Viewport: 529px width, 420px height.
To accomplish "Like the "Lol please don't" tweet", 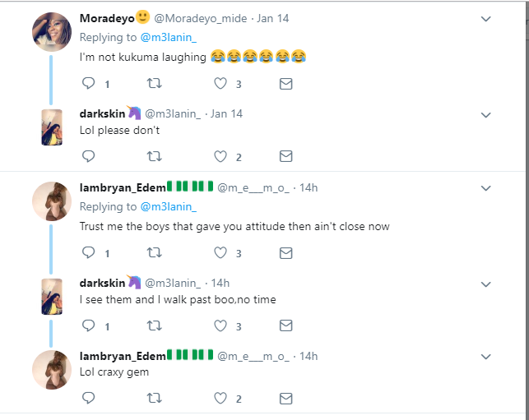I will [220, 156].
